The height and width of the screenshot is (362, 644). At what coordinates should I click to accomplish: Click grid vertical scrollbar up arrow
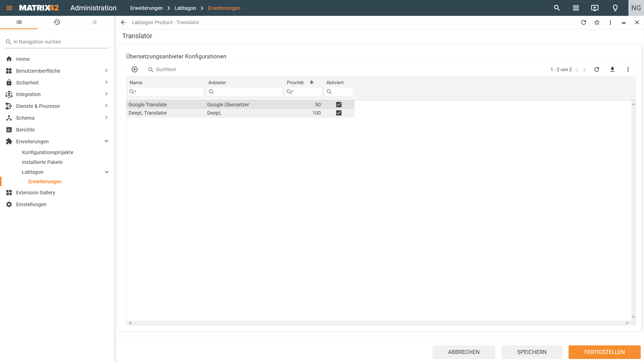tap(633, 104)
